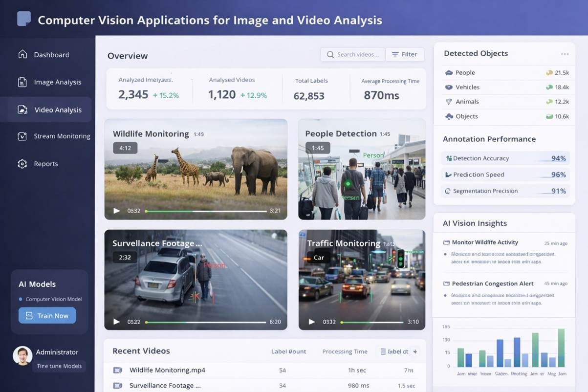The width and height of the screenshot is (588, 392).
Task: Click the Search videos input field
Action: (358, 55)
